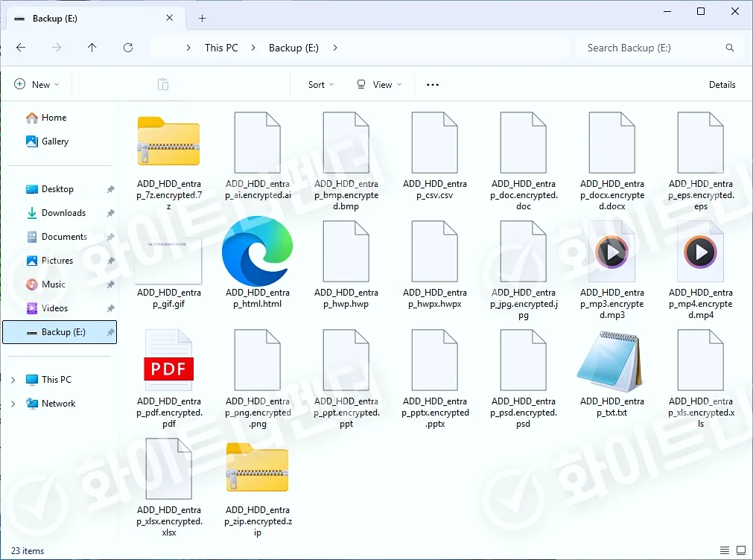Open the ADD_HDD_entrap_txt.txt notepad file
This screenshot has height=560, width=753.
click(x=611, y=362)
